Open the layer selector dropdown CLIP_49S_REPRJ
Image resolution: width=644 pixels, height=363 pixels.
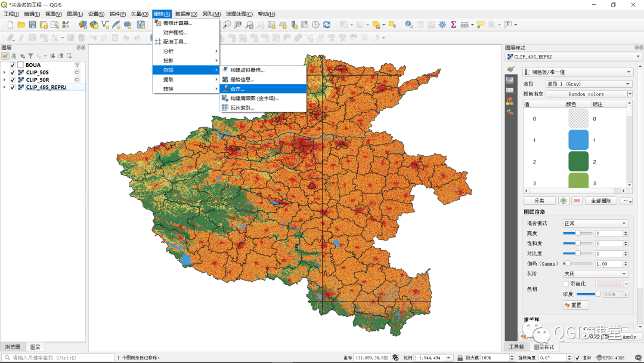coord(573,57)
